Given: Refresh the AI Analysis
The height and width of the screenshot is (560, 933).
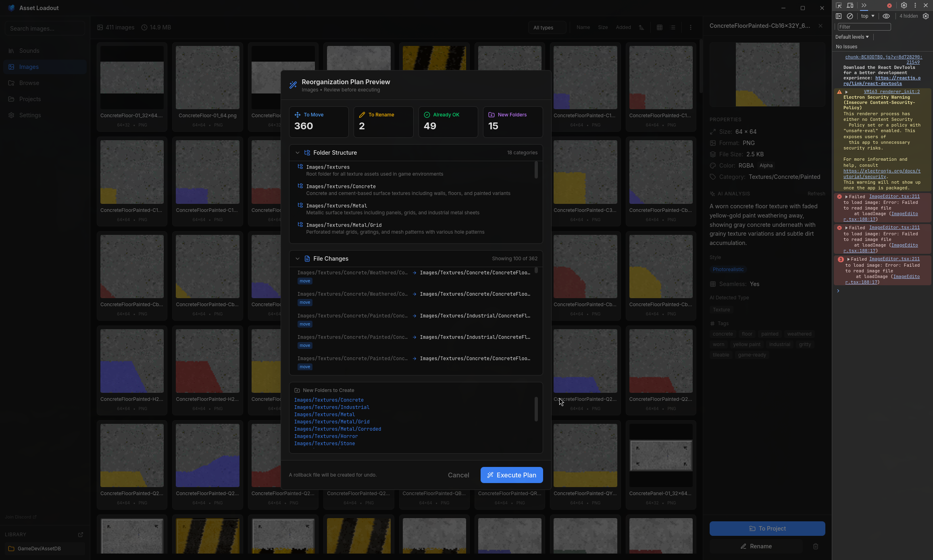Looking at the screenshot, I should [x=816, y=194].
